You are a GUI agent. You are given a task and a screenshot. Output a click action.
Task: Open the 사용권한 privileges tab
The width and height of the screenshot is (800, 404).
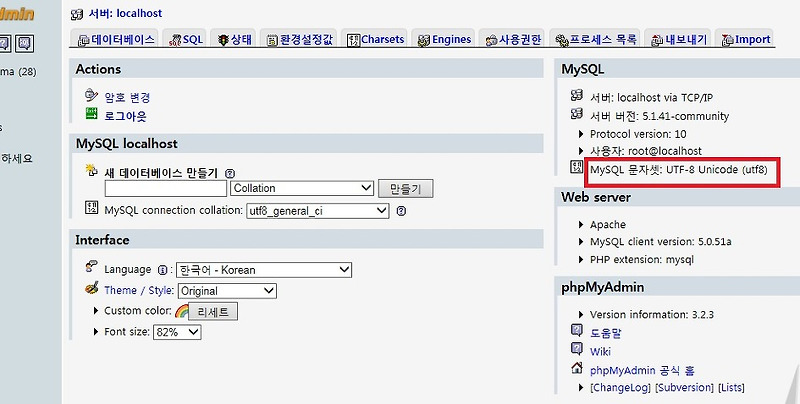point(513,39)
